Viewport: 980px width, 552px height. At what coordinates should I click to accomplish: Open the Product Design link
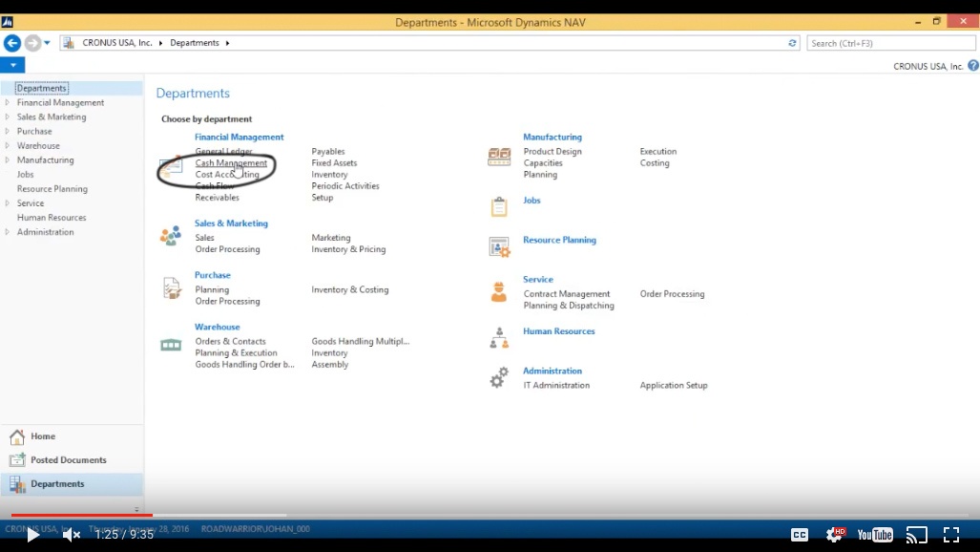tap(553, 152)
